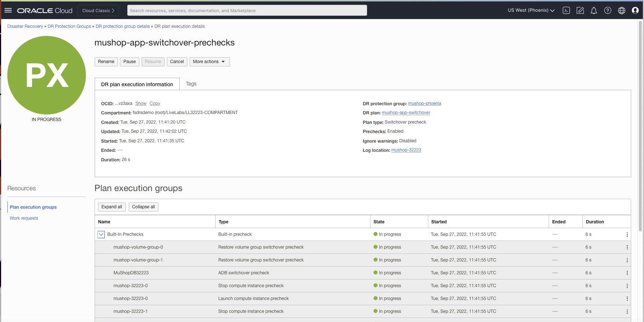This screenshot has height=322, width=644.
Task: Click the Cloud Classic switcher
Action: (98, 11)
